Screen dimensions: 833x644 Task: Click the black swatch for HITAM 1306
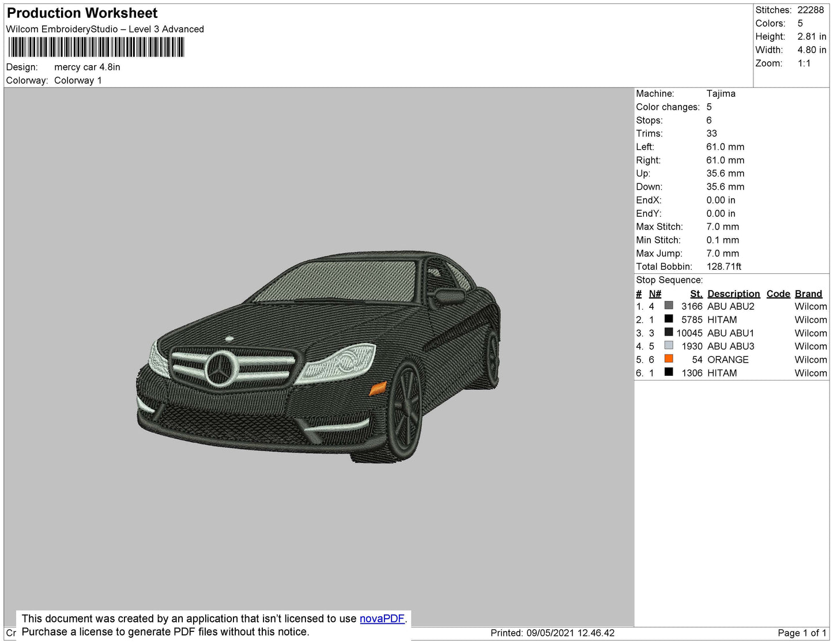(669, 372)
